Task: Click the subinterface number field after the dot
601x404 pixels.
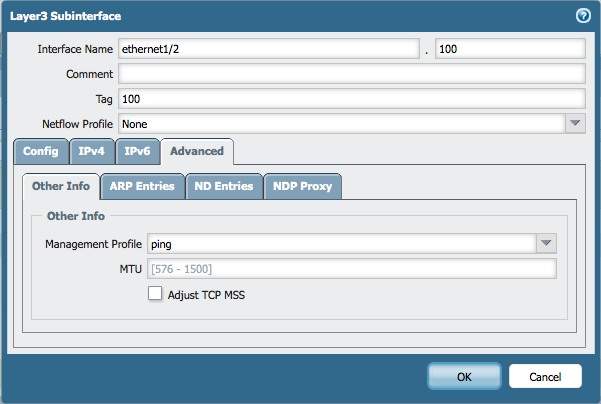Action: pos(509,49)
